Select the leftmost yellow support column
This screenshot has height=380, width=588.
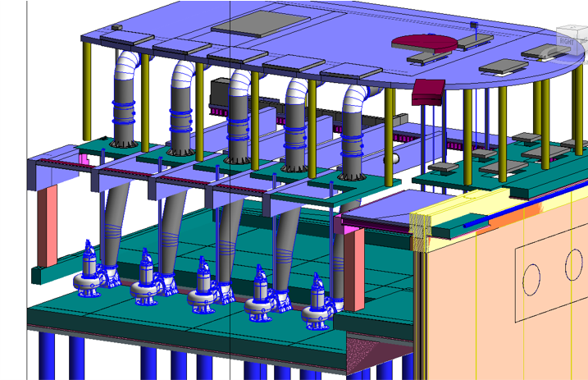click(x=86, y=90)
